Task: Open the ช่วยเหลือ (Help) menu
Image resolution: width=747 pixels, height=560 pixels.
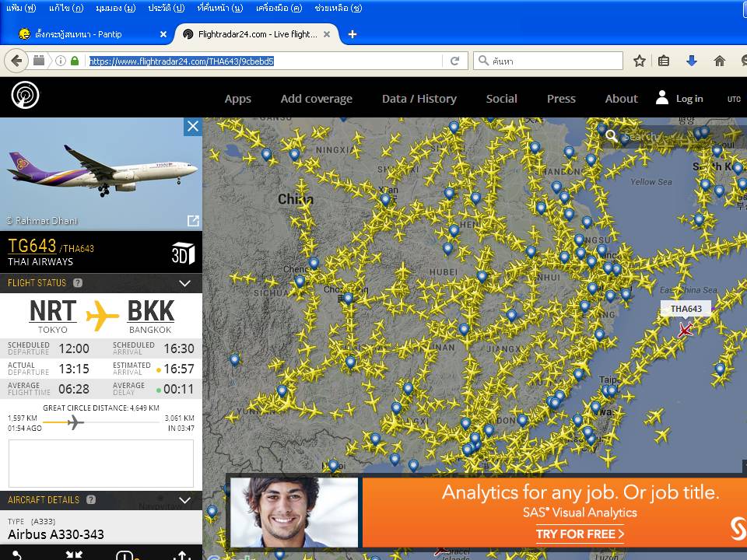Action: point(338,8)
